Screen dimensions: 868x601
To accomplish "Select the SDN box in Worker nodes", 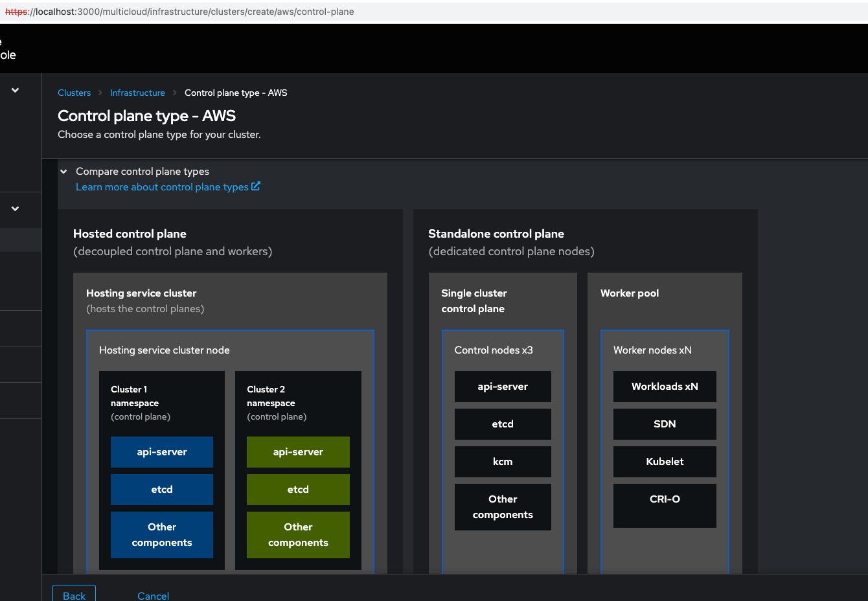I will coord(665,424).
